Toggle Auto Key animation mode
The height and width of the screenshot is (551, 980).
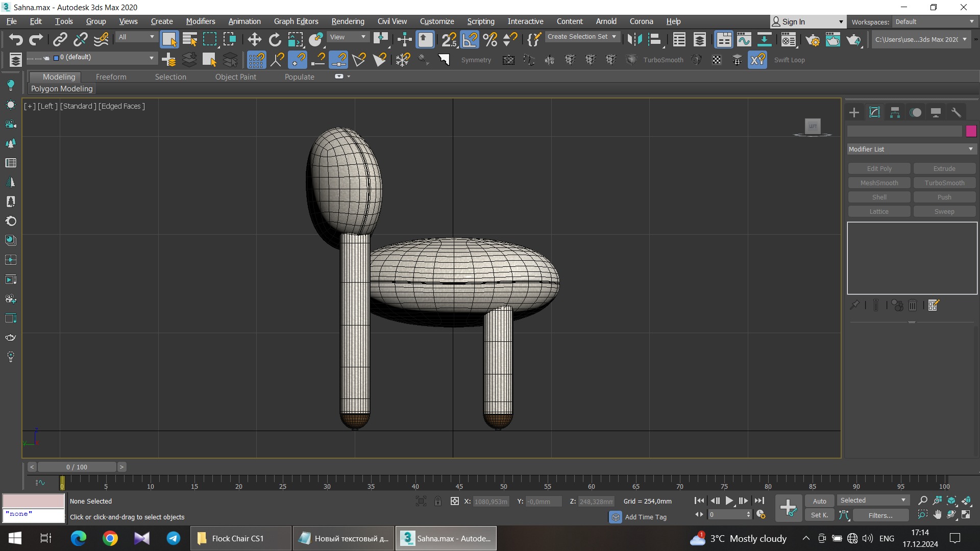[x=820, y=501]
